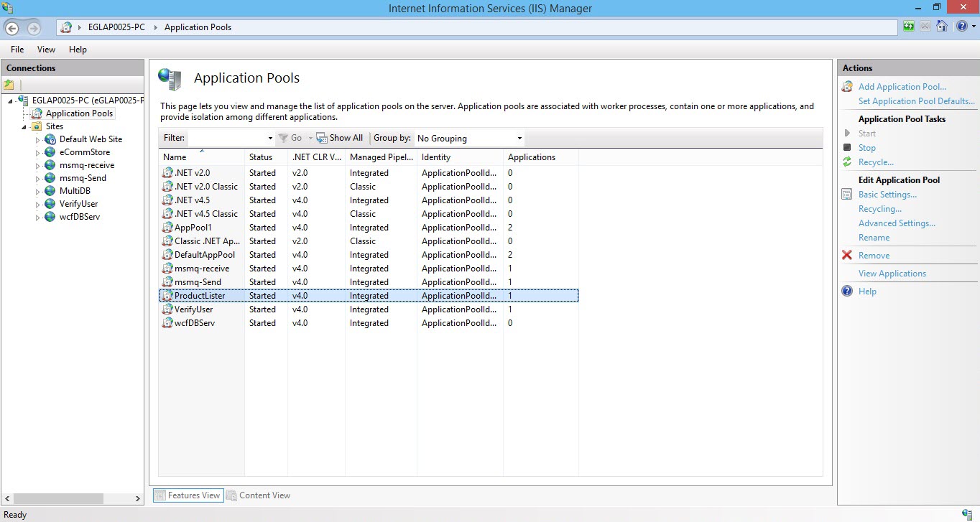Open the File menu
Screen dimensions: 980x522
point(17,50)
